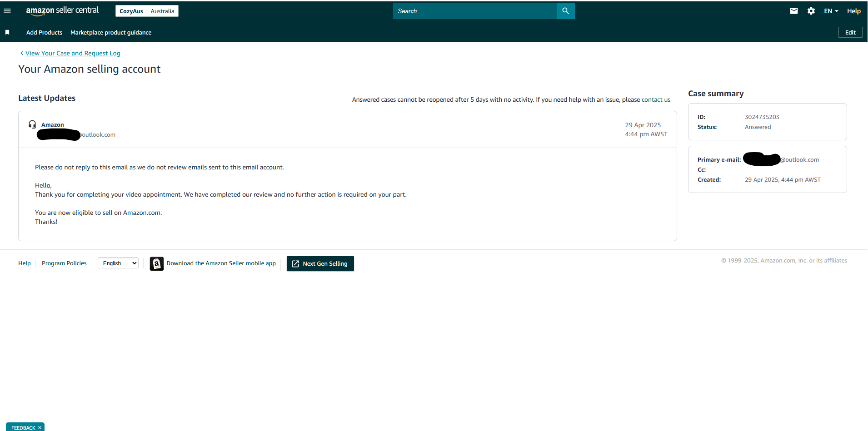Image resolution: width=868 pixels, height=431 pixels.
Task: Click the footer Help link
Action: 25,263
